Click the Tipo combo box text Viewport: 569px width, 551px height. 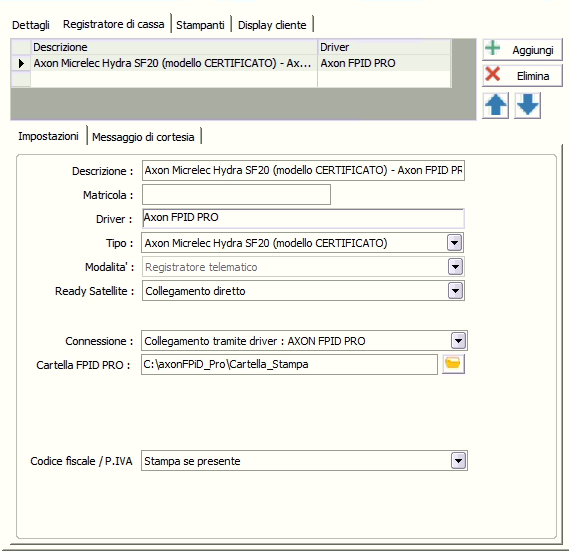coord(266,243)
